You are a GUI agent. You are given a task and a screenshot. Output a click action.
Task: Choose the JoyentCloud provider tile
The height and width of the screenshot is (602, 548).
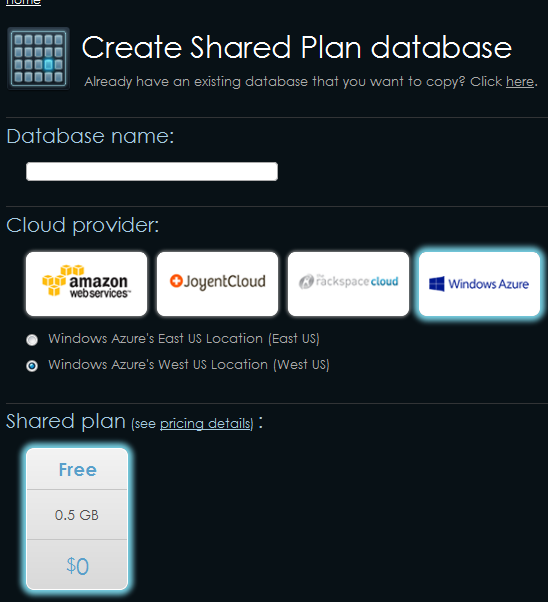217,284
